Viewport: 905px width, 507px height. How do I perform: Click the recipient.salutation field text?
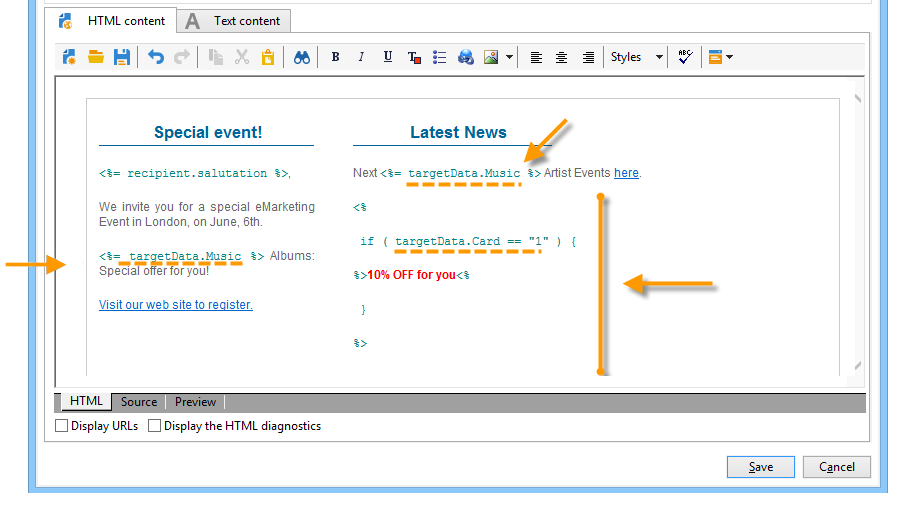(195, 173)
